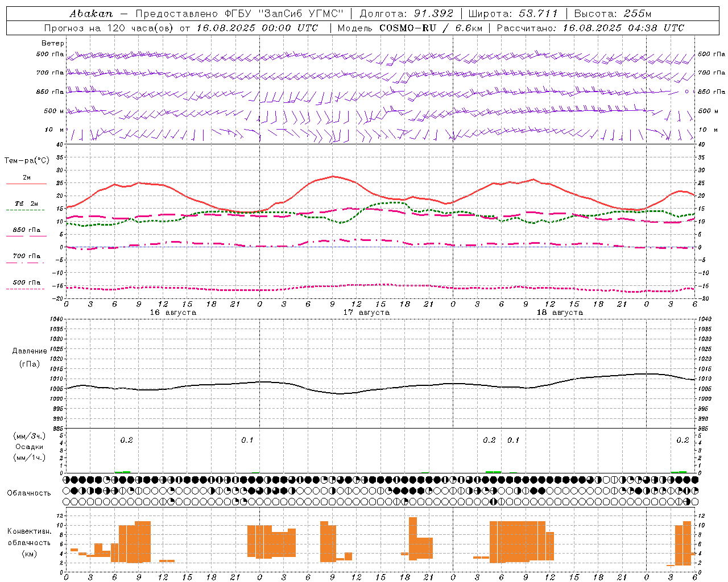Click the "Долгота: 91.392" longitude value
The width and height of the screenshot is (728, 582).
tap(407, 14)
